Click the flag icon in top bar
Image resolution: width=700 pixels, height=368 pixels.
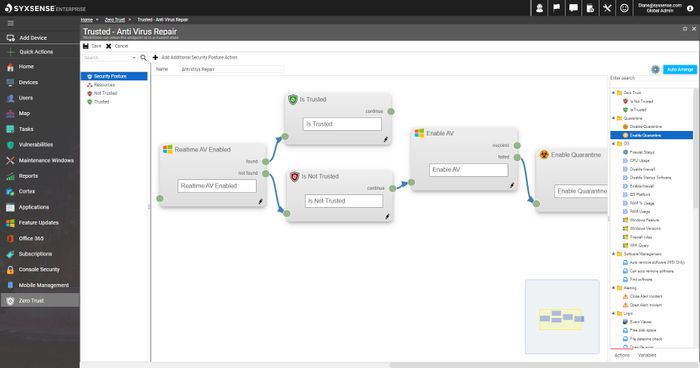(x=556, y=8)
